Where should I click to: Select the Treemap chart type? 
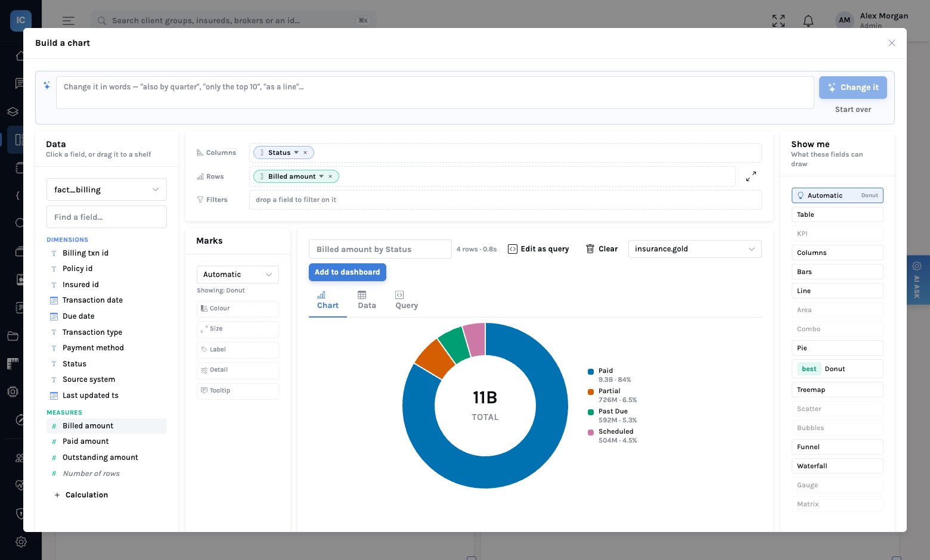(838, 390)
